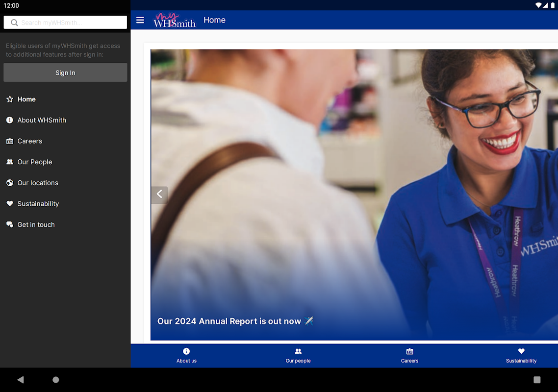Screen dimensions: 558x392
Task: Open the Home sidebar entry
Action: [65, 99]
